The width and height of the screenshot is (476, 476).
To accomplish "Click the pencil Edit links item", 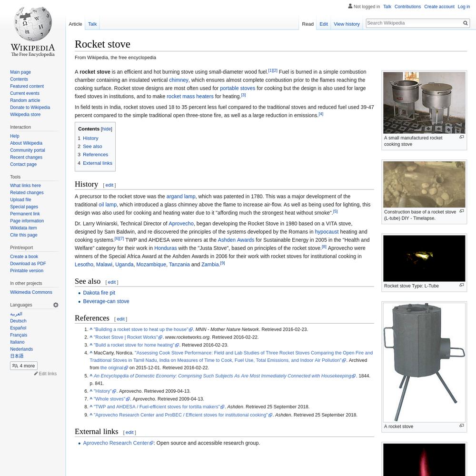I will pos(45,374).
